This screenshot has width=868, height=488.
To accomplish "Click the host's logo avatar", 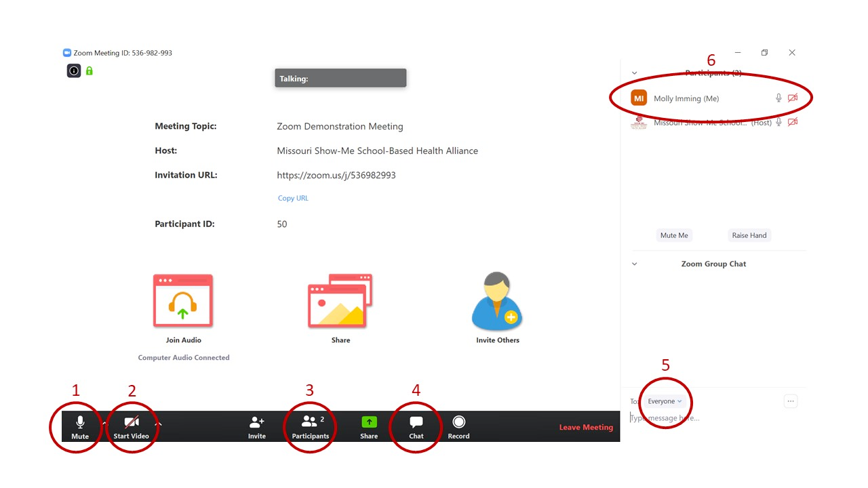I will [x=639, y=123].
